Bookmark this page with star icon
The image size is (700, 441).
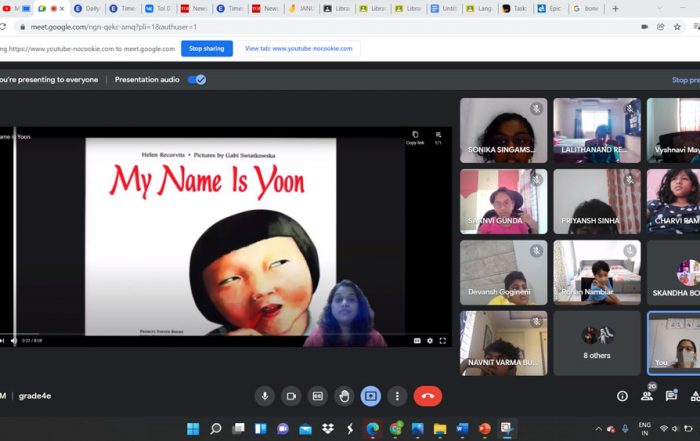(x=677, y=27)
